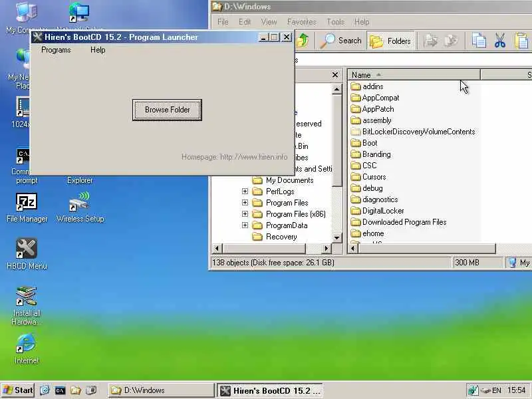This screenshot has width=532, height=399.
Task: Expand the Program Files tree node
Action: click(x=245, y=203)
